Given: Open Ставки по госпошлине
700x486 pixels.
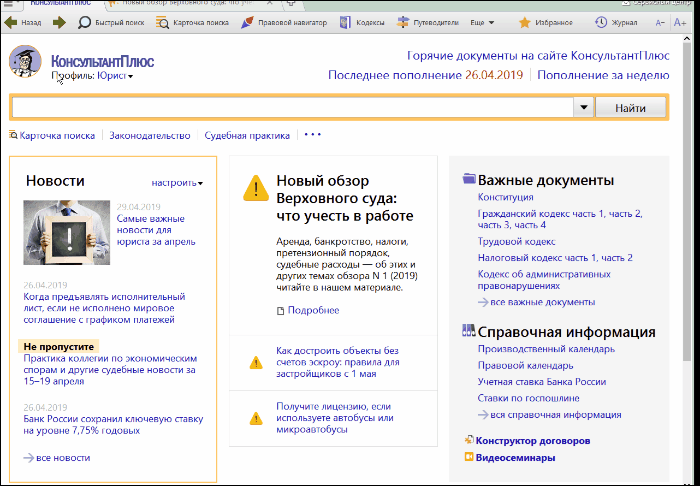Looking at the screenshot, I should point(529,398).
